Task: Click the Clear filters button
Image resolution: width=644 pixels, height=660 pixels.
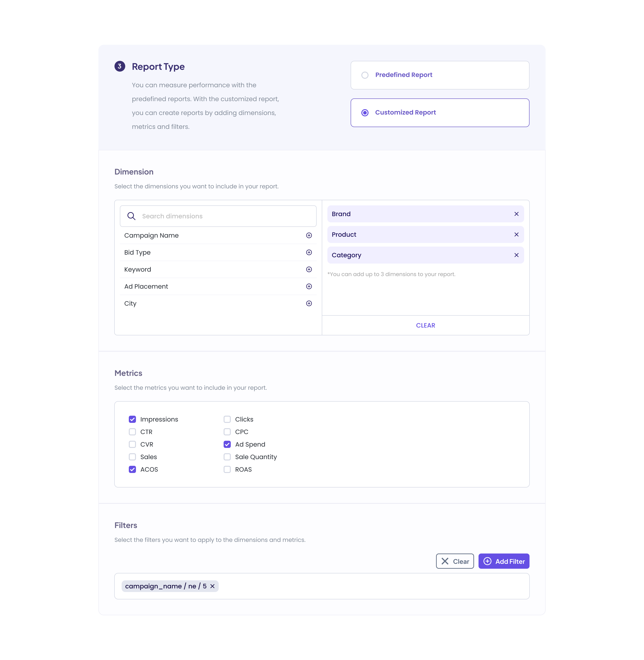Action: [x=455, y=562]
